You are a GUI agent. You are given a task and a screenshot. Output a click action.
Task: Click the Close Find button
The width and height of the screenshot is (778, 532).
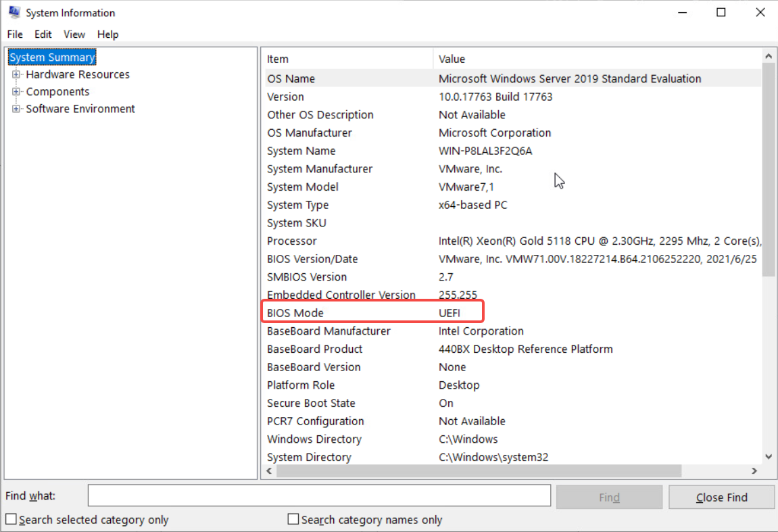click(x=721, y=498)
